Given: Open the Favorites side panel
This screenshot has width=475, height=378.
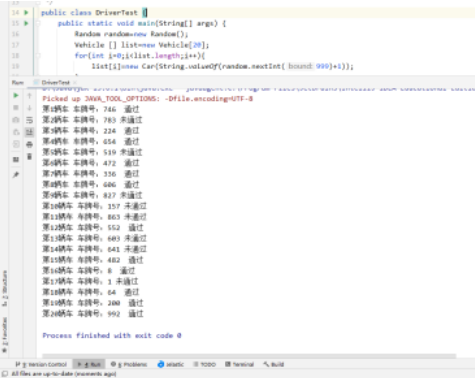Looking at the screenshot, I should 5,335.
